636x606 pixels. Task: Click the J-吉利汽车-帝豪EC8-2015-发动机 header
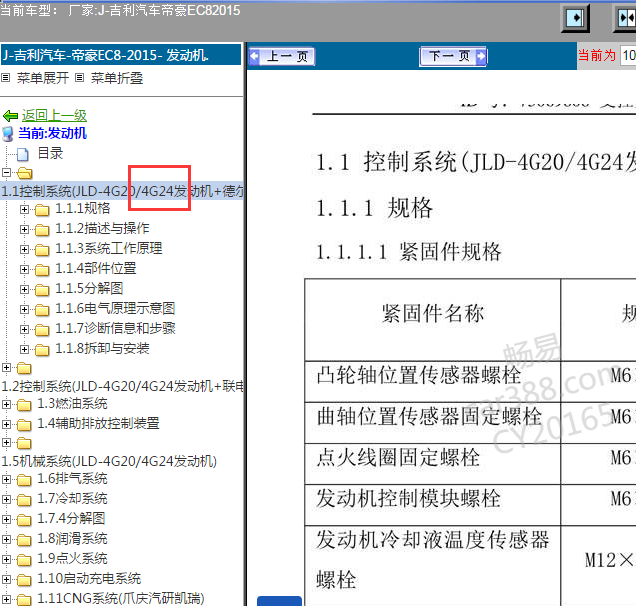121,55
